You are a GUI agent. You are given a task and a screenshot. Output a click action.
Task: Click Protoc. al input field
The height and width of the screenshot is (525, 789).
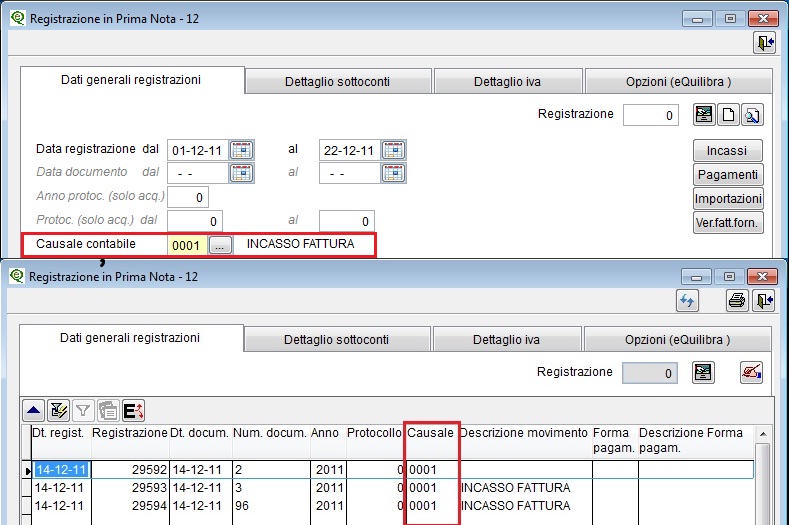point(347,221)
